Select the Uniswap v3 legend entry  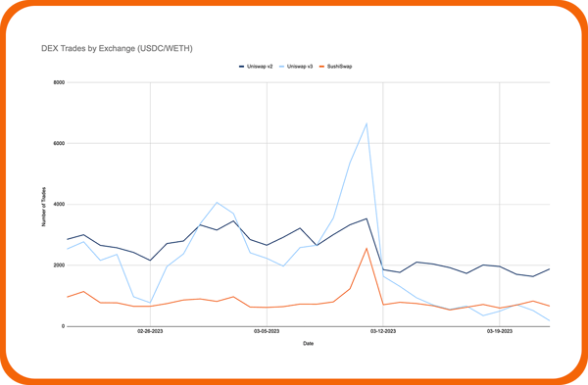[296, 67]
